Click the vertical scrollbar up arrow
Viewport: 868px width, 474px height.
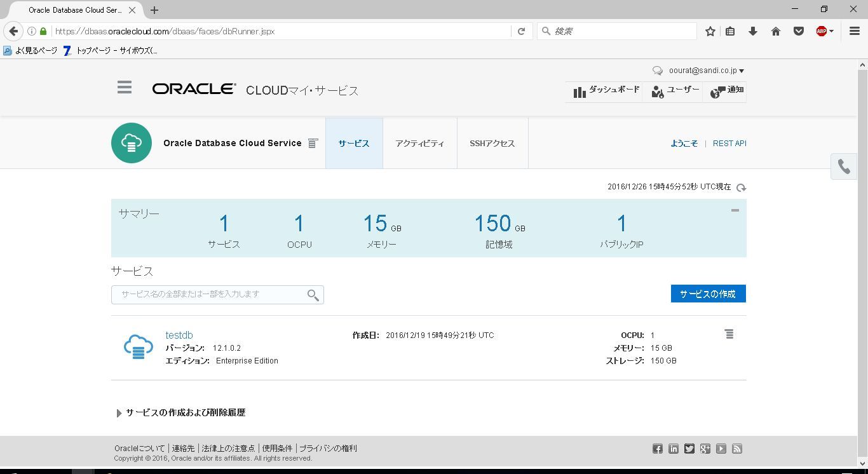862,65
